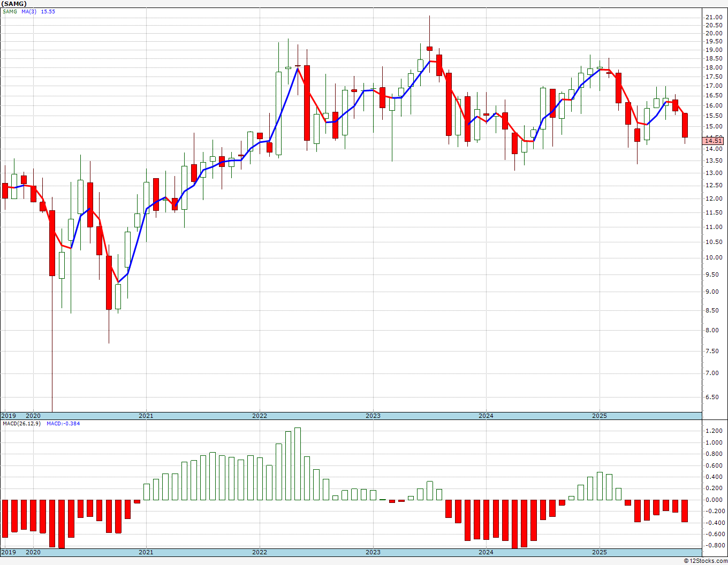Click 2020 on the MACD time axis
Screen dimensions: 728x565
coord(33,552)
